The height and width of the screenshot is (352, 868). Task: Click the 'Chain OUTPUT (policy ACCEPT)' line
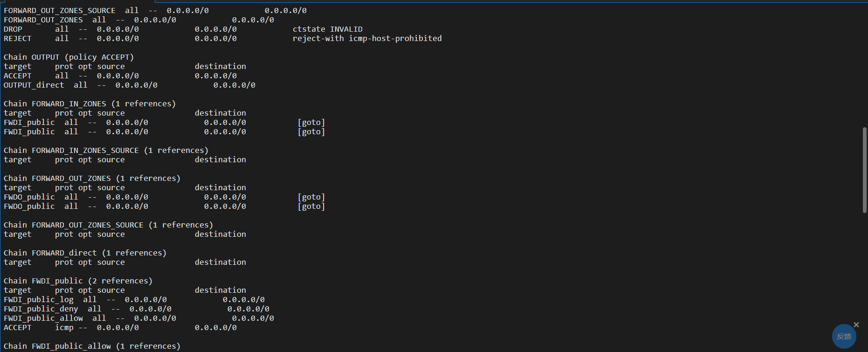tap(69, 57)
